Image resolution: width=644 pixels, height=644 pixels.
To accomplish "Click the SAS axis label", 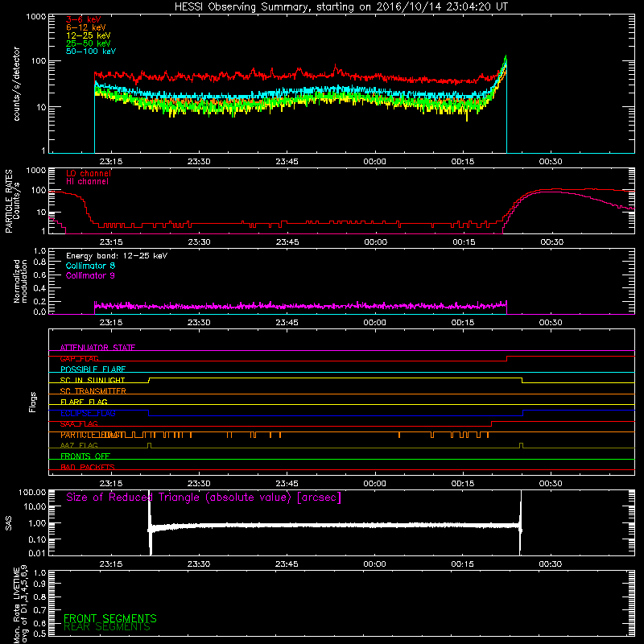I will 9,523.
